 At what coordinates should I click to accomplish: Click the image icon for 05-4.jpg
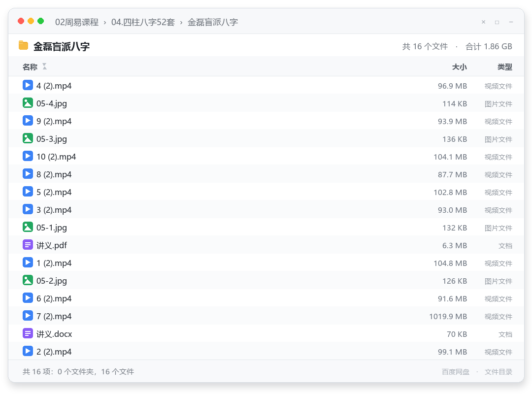28,103
